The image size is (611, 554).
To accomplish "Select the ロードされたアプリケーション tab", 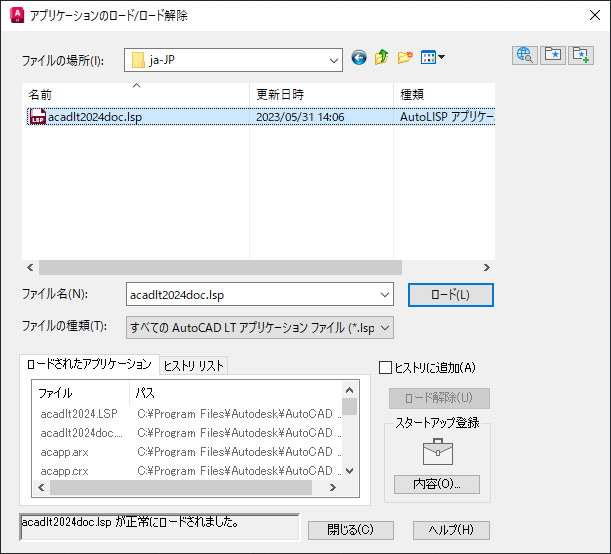I will (89, 364).
